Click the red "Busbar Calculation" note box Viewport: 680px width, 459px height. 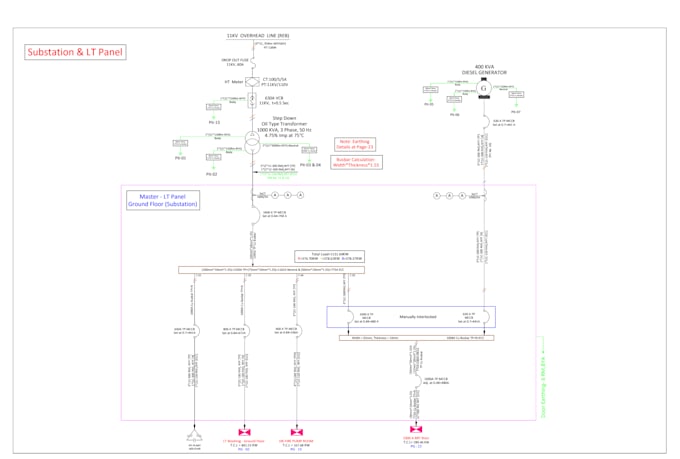tap(356, 162)
